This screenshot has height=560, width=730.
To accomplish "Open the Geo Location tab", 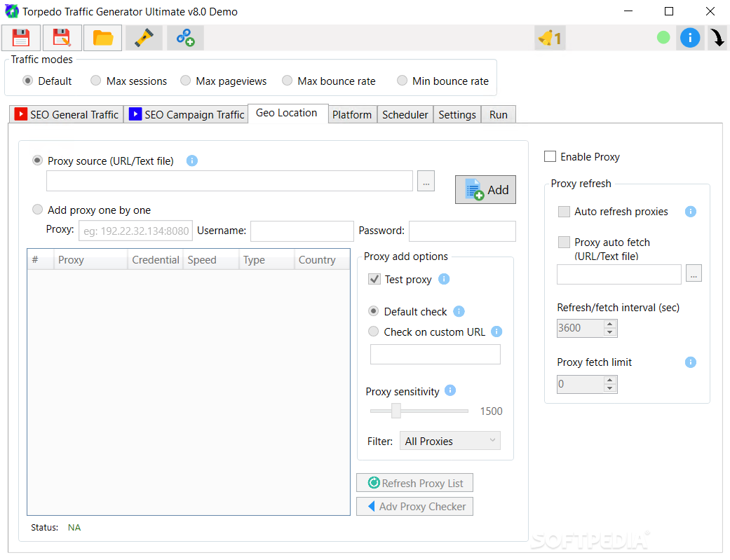I will coord(287,113).
